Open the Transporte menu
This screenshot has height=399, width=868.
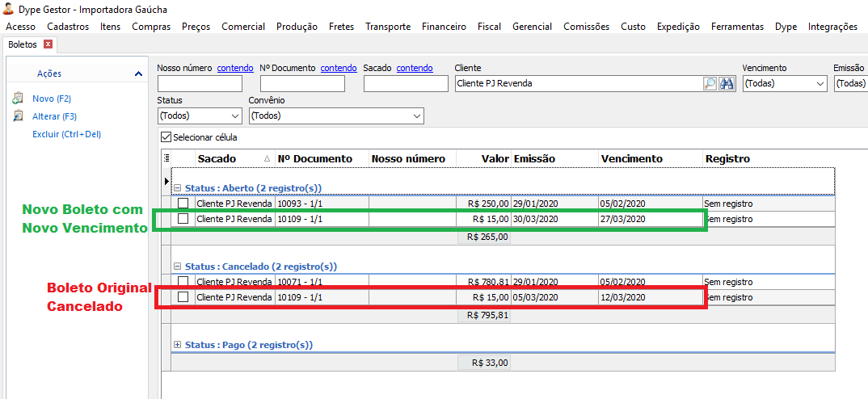coord(388,27)
